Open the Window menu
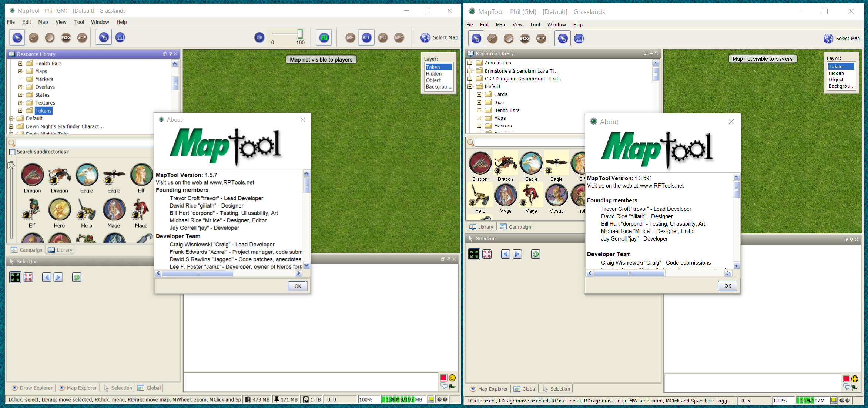The height and width of the screenshot is (408, 868). [100, 22]
